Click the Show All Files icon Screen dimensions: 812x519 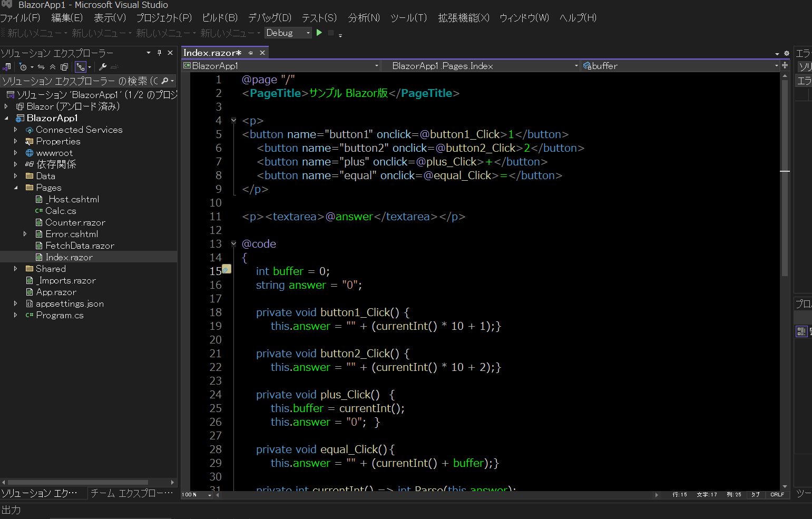(64, 67)
